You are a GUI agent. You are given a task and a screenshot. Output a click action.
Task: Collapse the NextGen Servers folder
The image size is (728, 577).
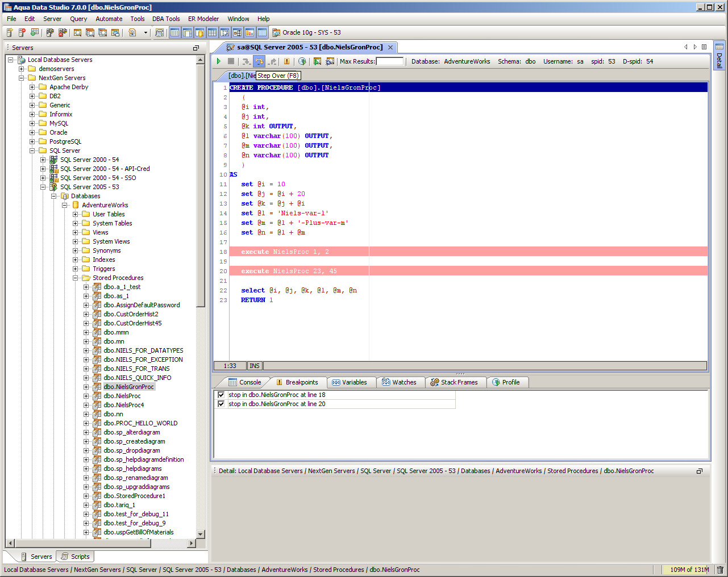tap(22, 78)
